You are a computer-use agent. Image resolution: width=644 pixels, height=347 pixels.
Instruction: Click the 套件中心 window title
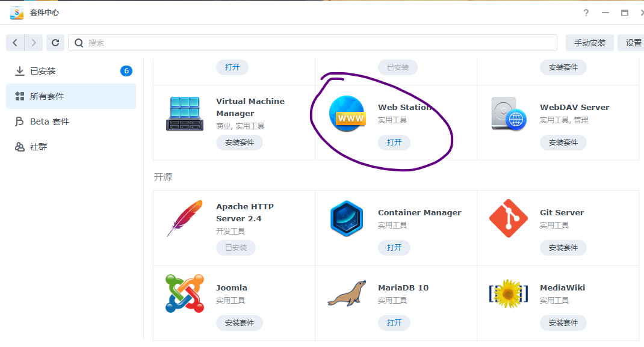coord(45,13)
